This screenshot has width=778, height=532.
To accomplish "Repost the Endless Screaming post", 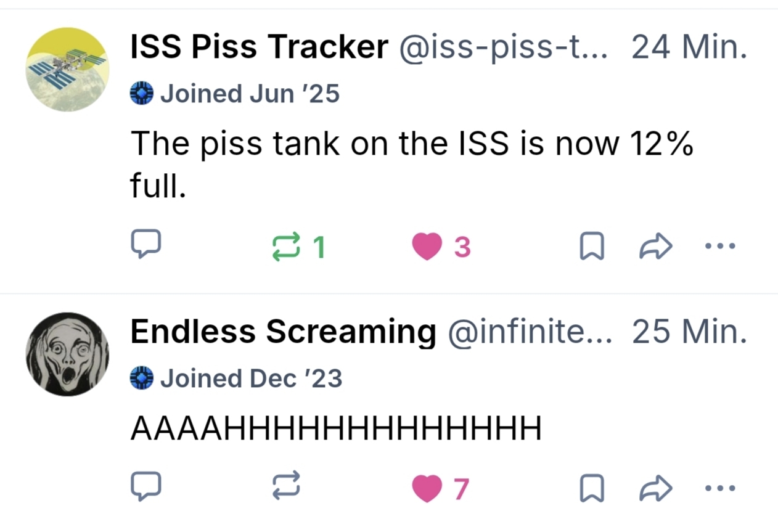I will 287,486.
